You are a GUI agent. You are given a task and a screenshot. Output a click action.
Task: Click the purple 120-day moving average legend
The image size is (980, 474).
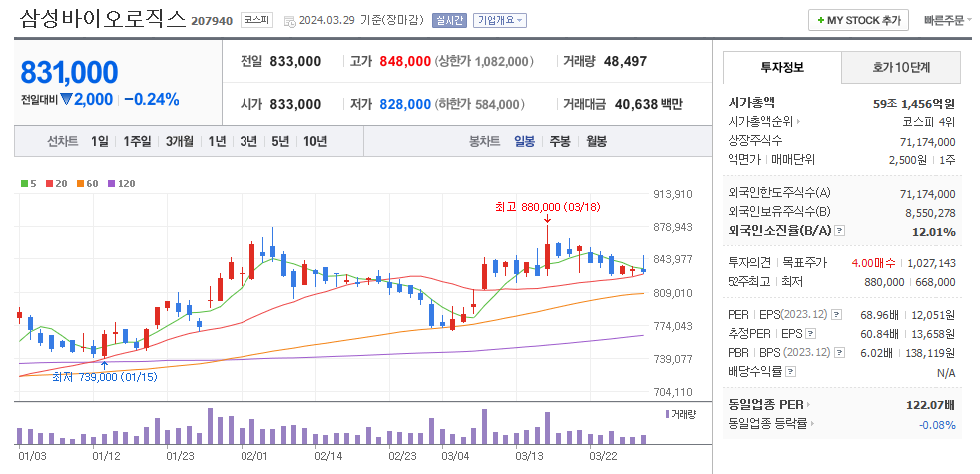pos(121,184)
